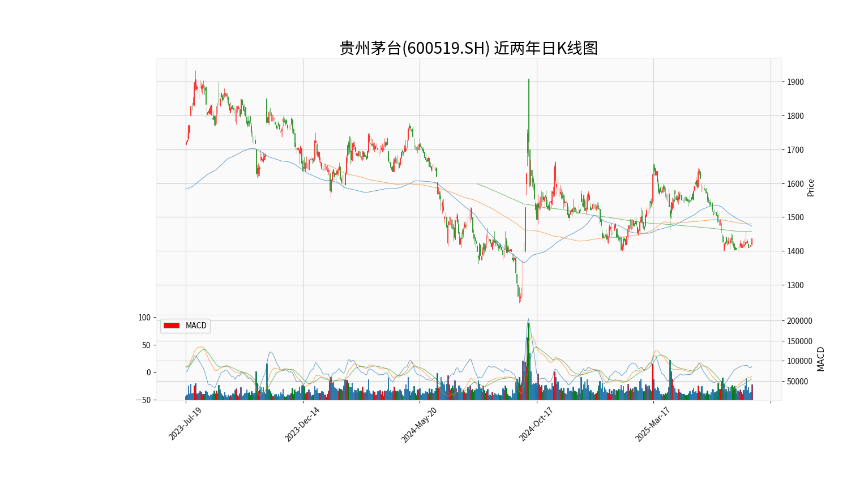
Task: Click the MACD legend color swatch
Action: pyautogui.click(x=172, y=326)
